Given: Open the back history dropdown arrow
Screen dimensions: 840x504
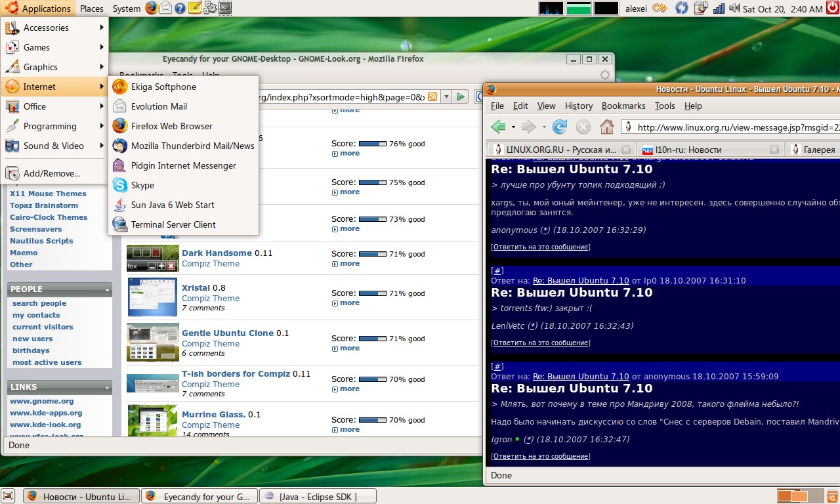Looking at the screenshot, I should coord(513,127).
